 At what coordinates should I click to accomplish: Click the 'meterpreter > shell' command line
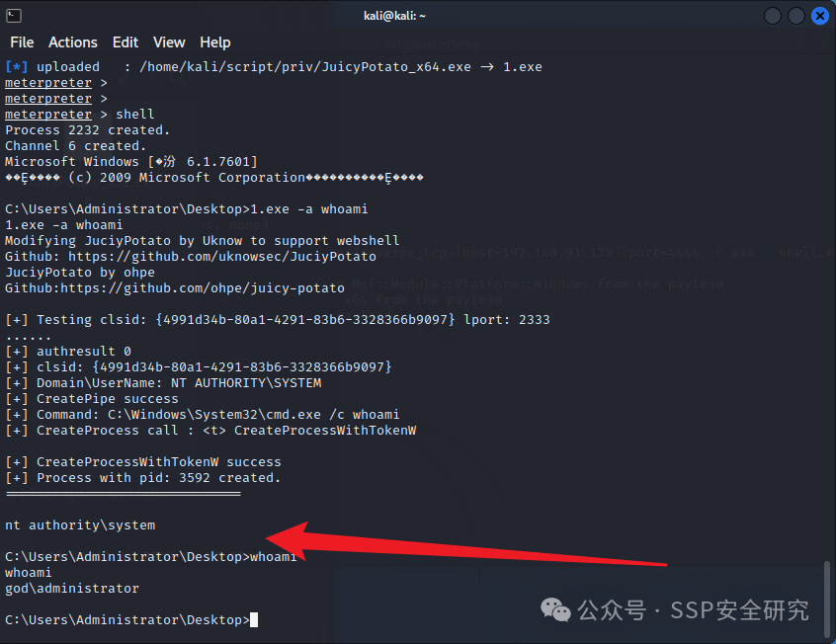click(x=80, y=115)
